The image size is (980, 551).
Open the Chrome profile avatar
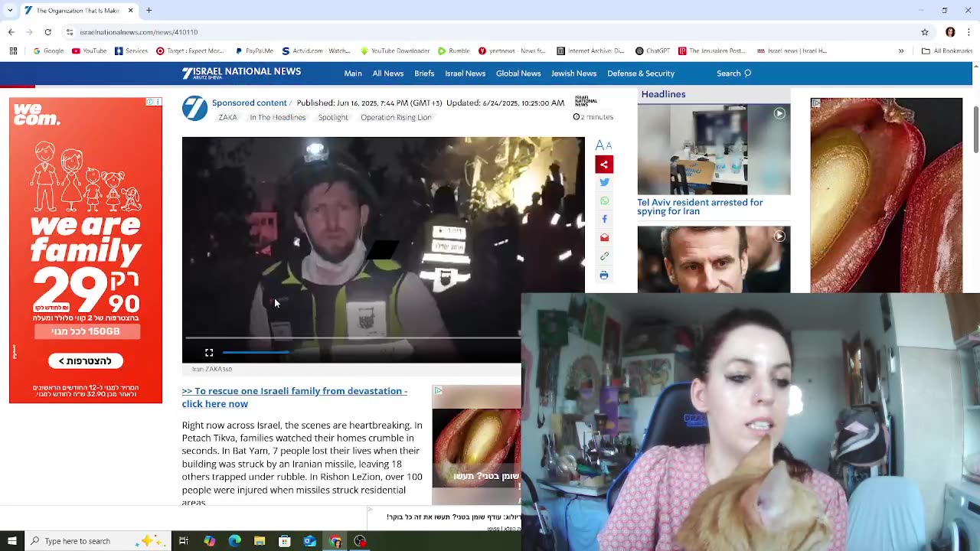[x=950, y=32]
